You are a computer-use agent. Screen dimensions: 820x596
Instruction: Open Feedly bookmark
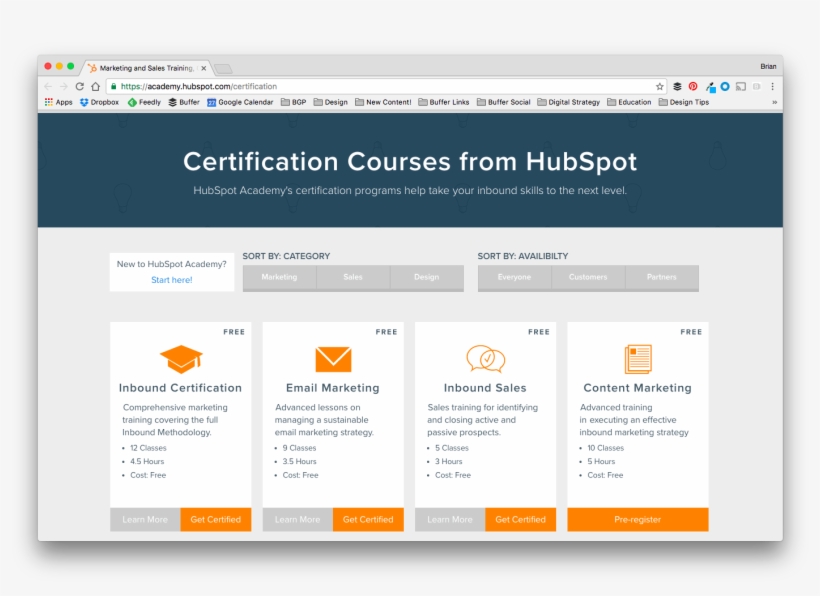(x=144, y=102)
